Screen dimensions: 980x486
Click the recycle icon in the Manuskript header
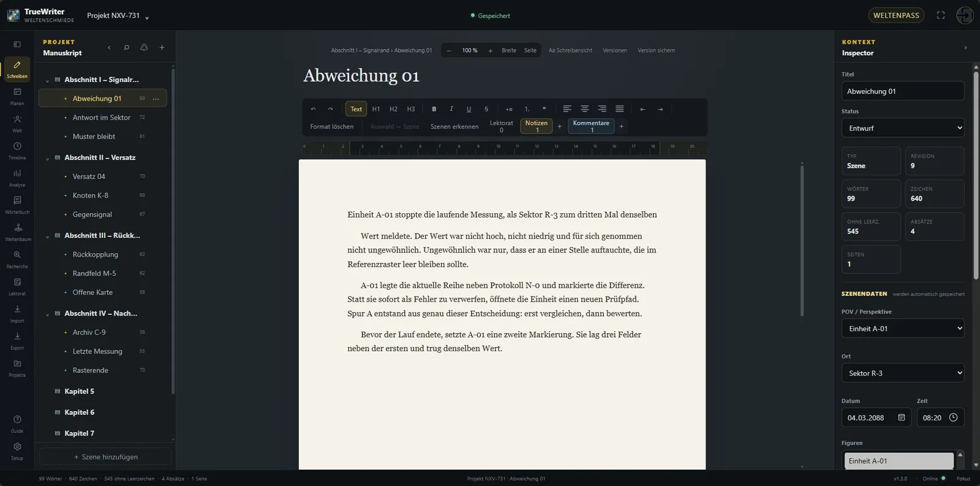(144, 47)
